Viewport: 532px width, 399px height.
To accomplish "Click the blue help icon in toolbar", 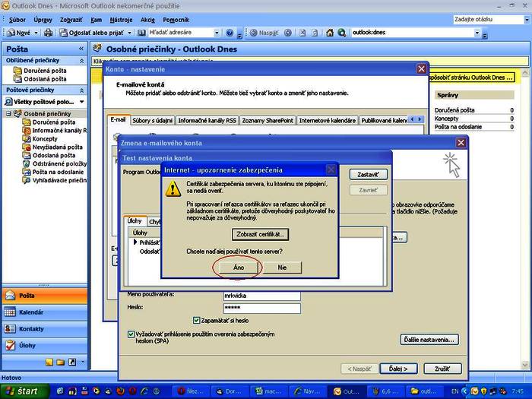I will point(230,33).
